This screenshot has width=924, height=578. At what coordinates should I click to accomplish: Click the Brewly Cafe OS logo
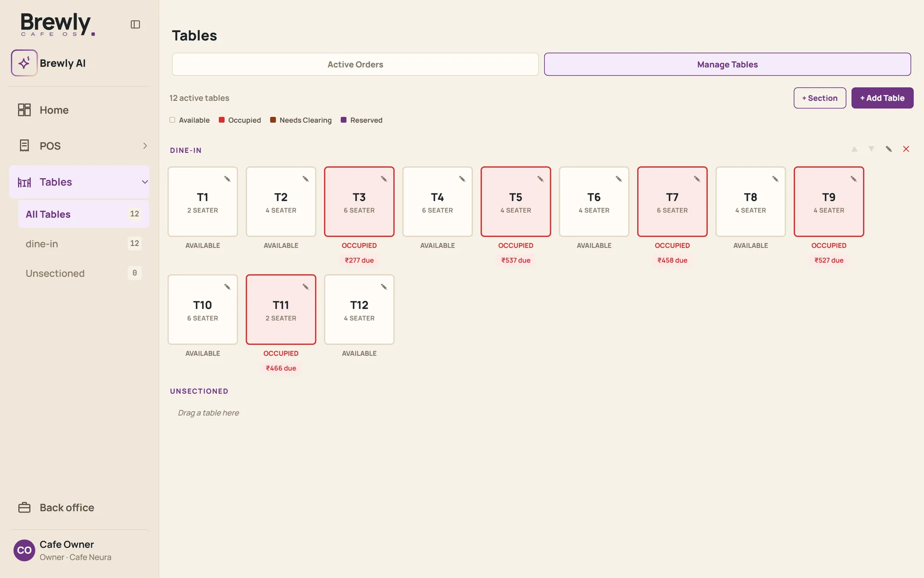[x=58, y=25]
